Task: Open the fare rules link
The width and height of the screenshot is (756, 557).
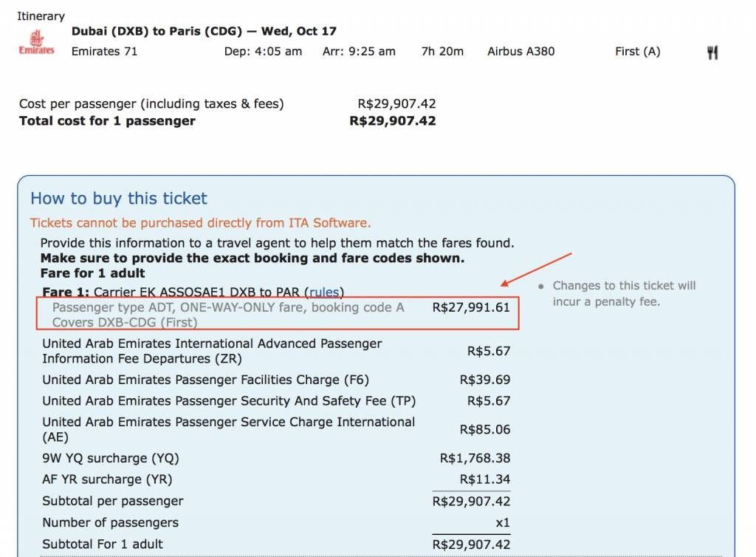Action: pos(326,292)
